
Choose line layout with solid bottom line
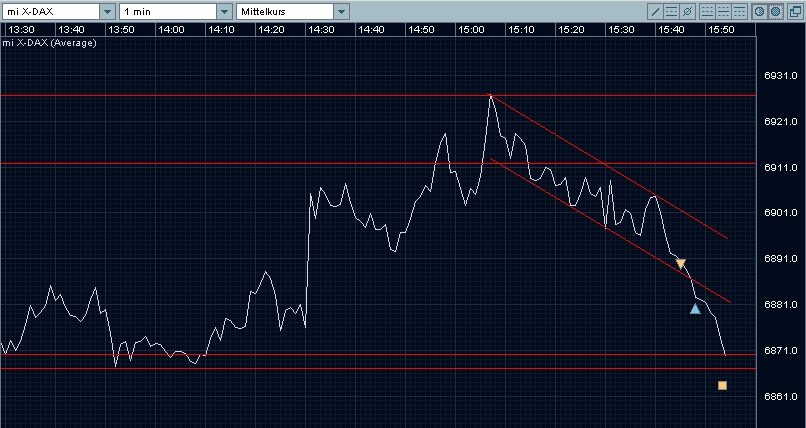pyautogui.click(x=707, y=11)
